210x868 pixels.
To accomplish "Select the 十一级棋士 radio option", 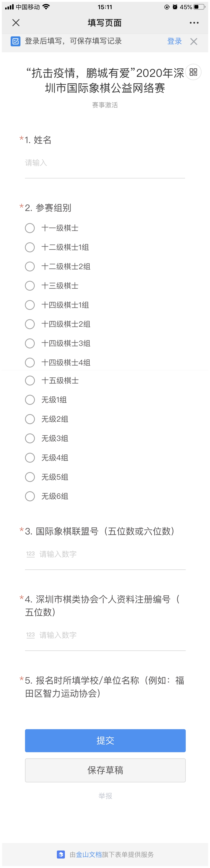I will click(x=30, y=228).
